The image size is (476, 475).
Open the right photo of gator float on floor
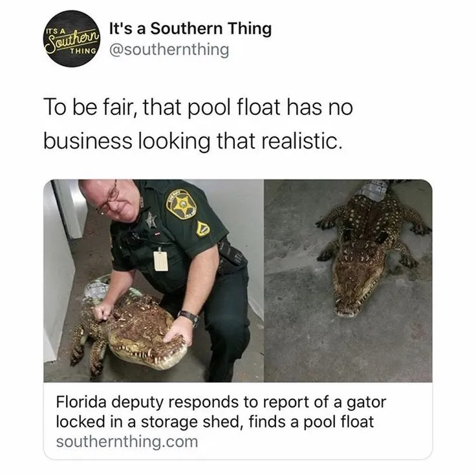click(348, 280)
